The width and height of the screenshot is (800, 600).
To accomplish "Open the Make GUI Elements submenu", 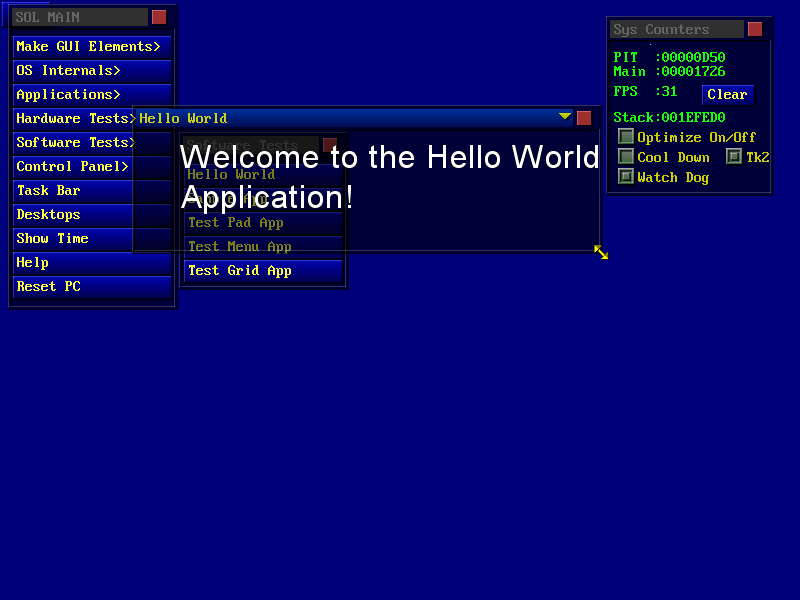I will pos(92,47).
